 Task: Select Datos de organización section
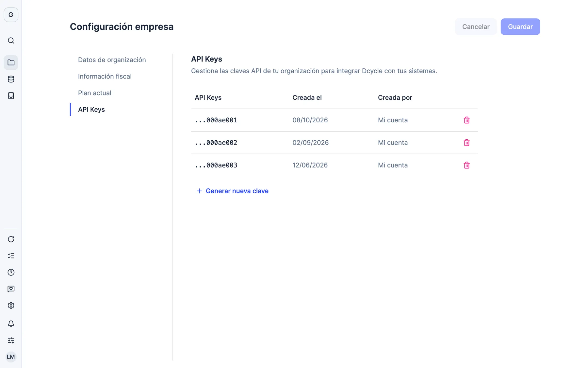click(x=112, y=60)
